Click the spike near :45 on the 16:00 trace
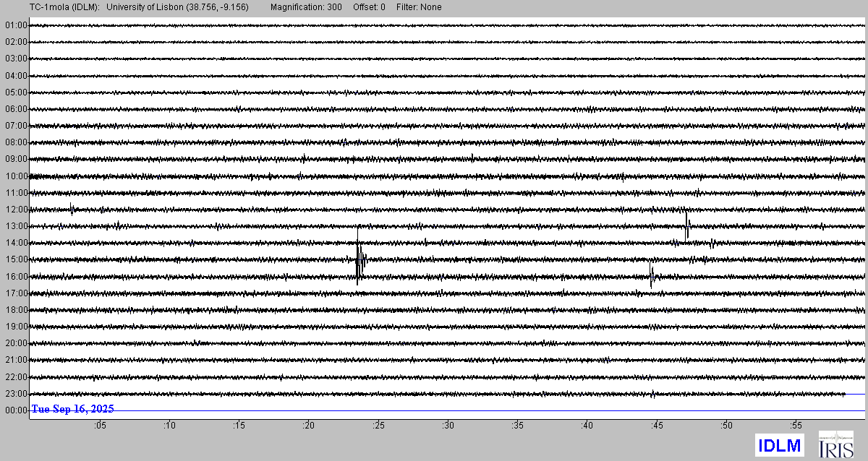The height and width of the screenshot is (461, 868). (652, 275)
